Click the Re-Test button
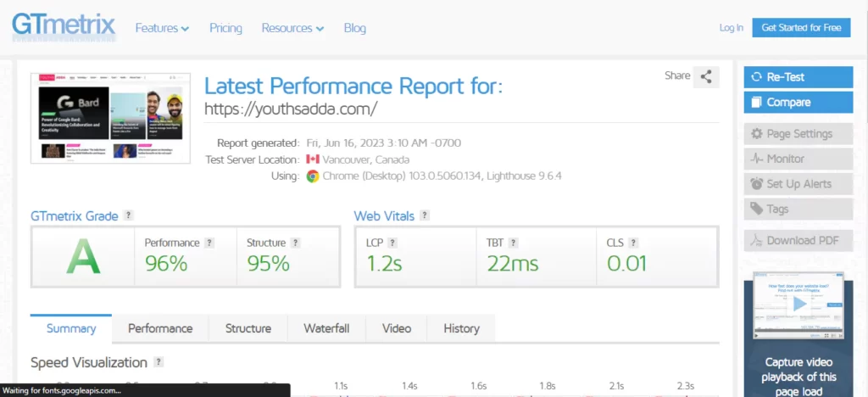This screenshot has height=397, width=868. [x=798, y=77]
